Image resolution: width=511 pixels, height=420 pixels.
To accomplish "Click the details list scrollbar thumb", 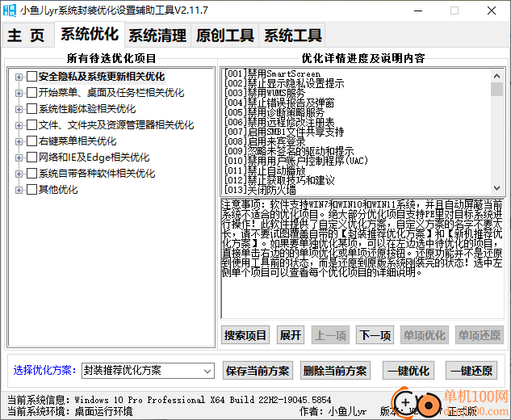I will coord(496,89).
